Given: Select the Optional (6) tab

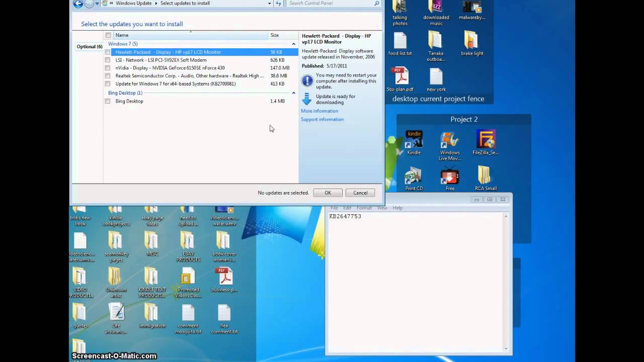Looking at the screenshot, I should pyautogui.click(x=90, y=47).
